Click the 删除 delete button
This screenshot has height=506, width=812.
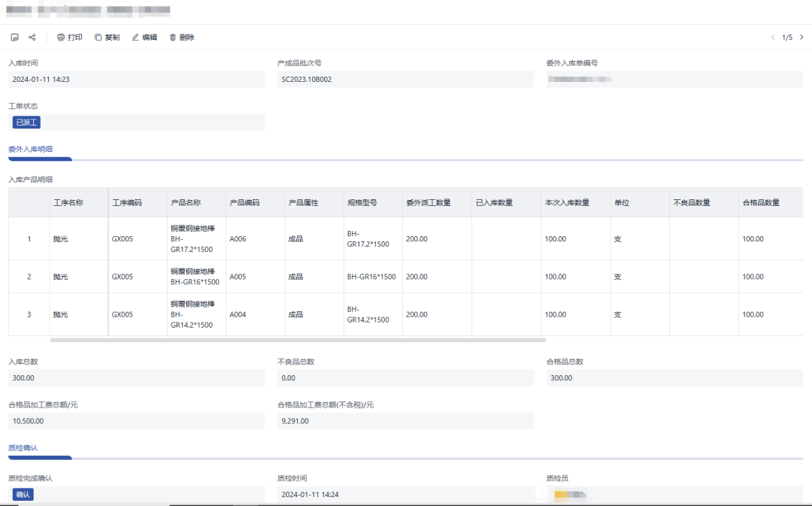(182, 38)
